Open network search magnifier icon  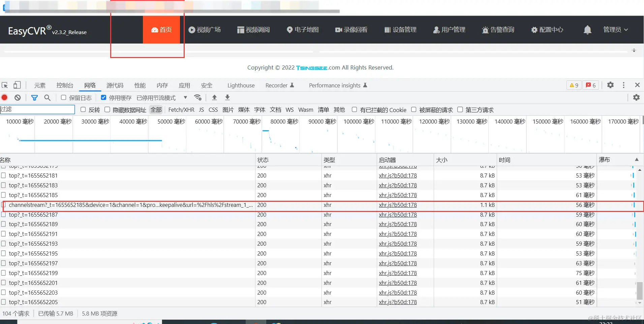(48, 98)
